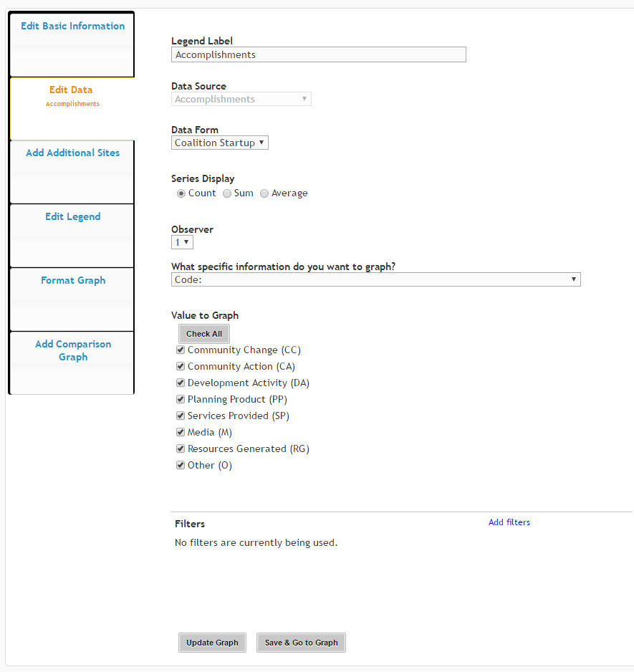Click the Check All button
The image size is (634, 672).
click(204, 334)
